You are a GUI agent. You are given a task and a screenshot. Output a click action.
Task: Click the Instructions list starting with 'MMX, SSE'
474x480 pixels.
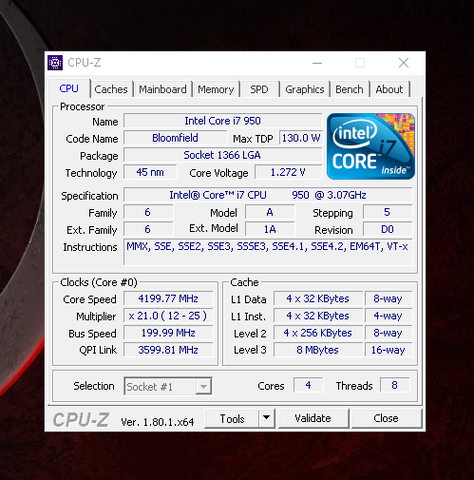click(268, 252)
